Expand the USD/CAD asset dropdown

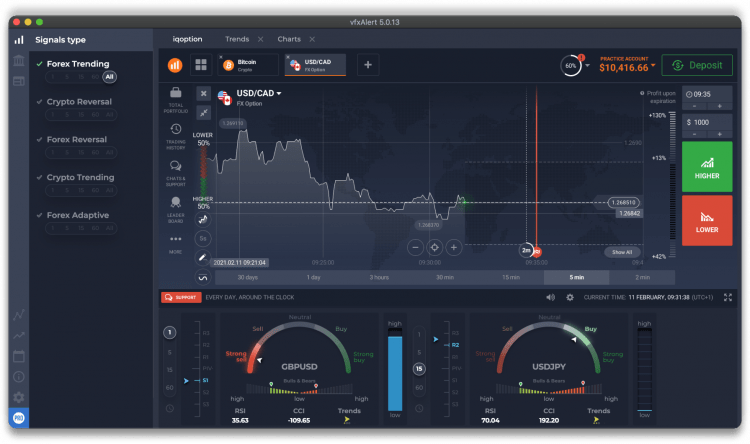279,94
